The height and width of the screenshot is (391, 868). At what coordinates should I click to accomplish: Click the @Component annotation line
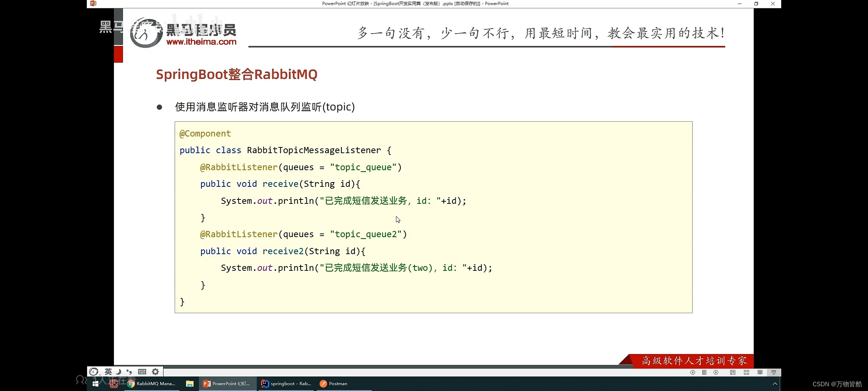point(205,134)
